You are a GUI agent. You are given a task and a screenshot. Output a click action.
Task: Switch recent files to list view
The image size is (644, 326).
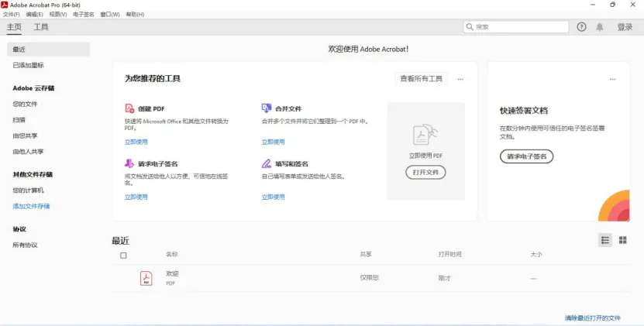click(x=605, y=240)
